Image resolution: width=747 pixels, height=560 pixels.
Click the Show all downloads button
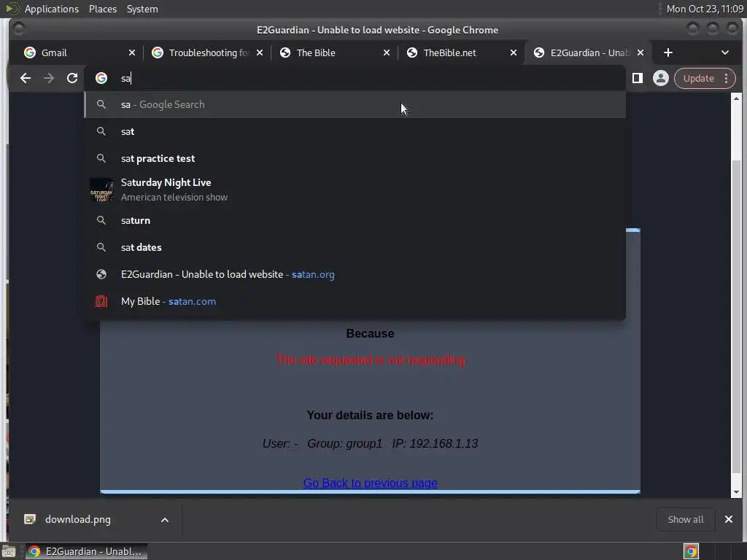[686, 519]
